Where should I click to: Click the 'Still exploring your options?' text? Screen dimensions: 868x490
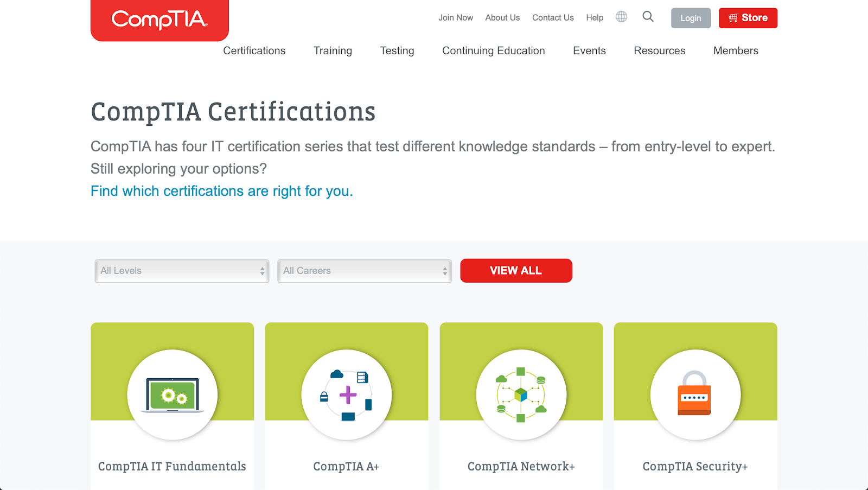click(178, 169)
